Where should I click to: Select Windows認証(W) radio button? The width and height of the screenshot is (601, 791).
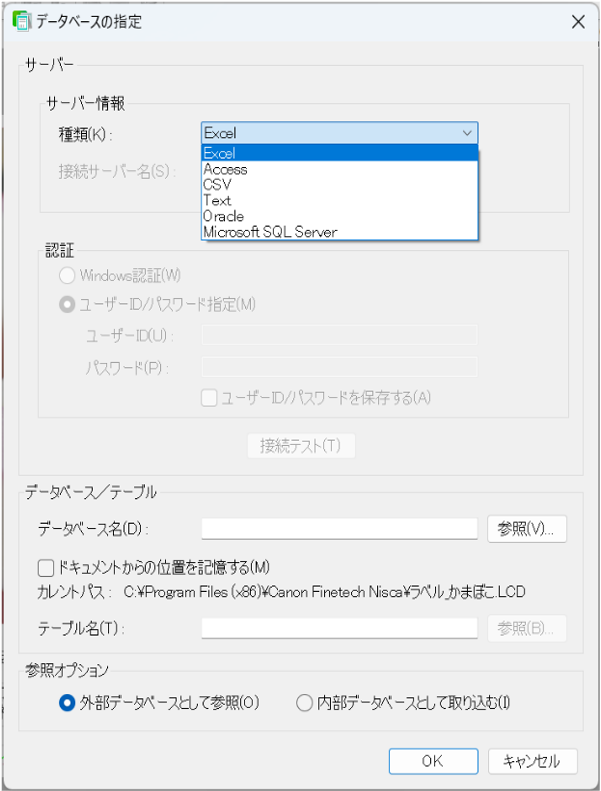67,275
